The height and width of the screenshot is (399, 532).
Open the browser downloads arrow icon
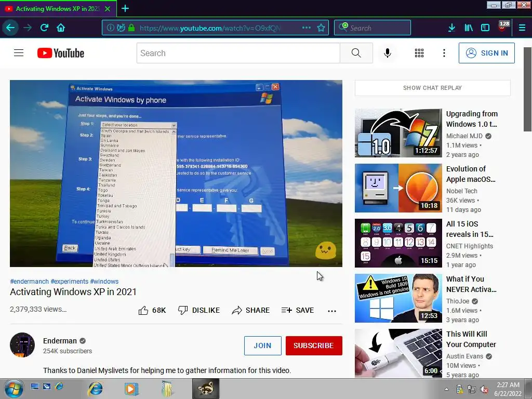(451, 28)
